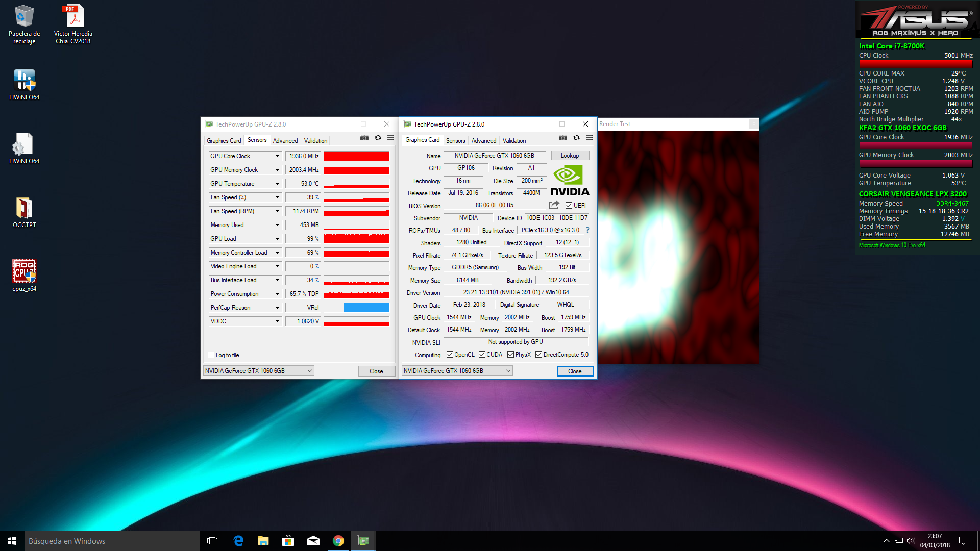Toggle the PhysX checkbox
The image size is (980, 551).
point(510,355)
